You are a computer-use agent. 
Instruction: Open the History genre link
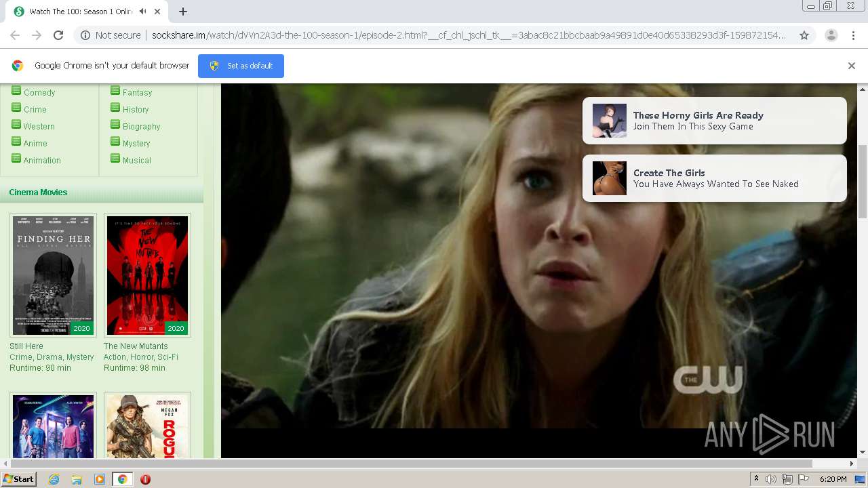point(136,110)
